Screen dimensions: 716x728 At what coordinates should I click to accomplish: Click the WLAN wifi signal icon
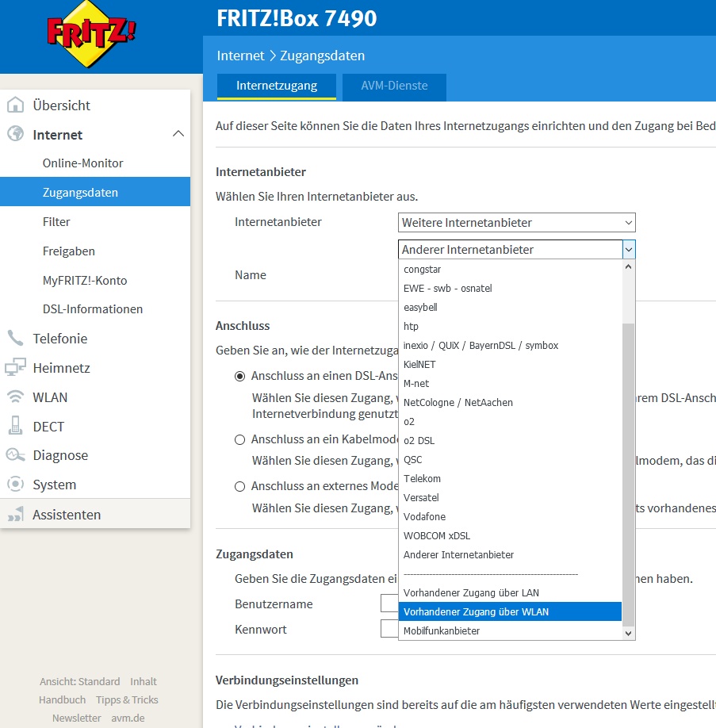[15, 397]
